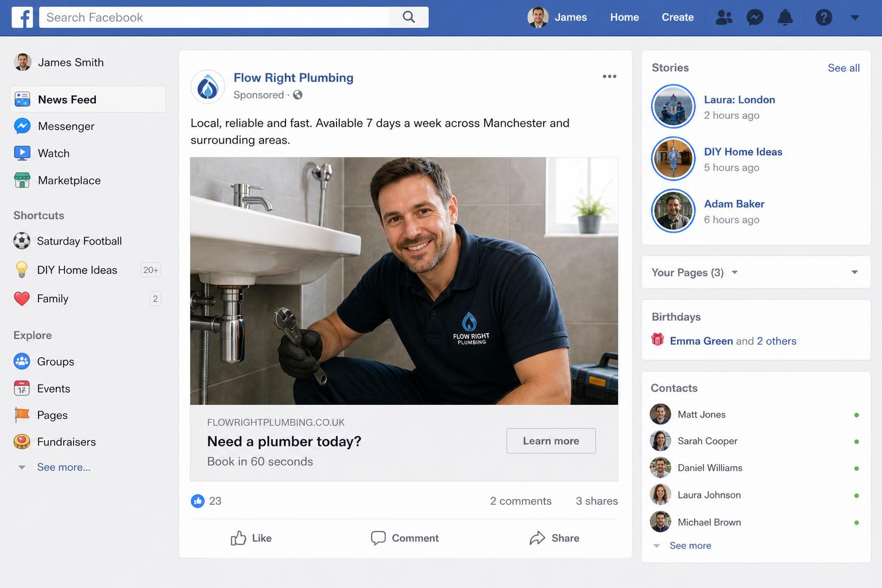Click '2 comments' on the post

tap(521, 501)
